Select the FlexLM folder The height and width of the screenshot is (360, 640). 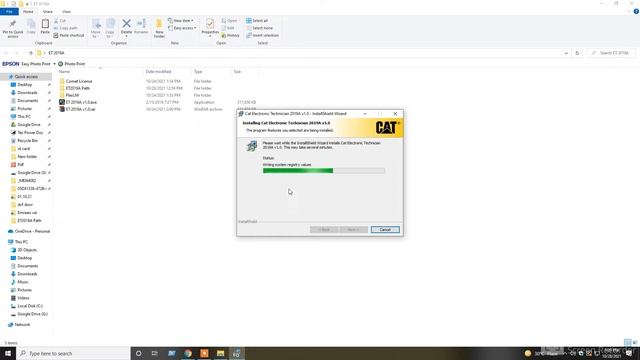72,95
